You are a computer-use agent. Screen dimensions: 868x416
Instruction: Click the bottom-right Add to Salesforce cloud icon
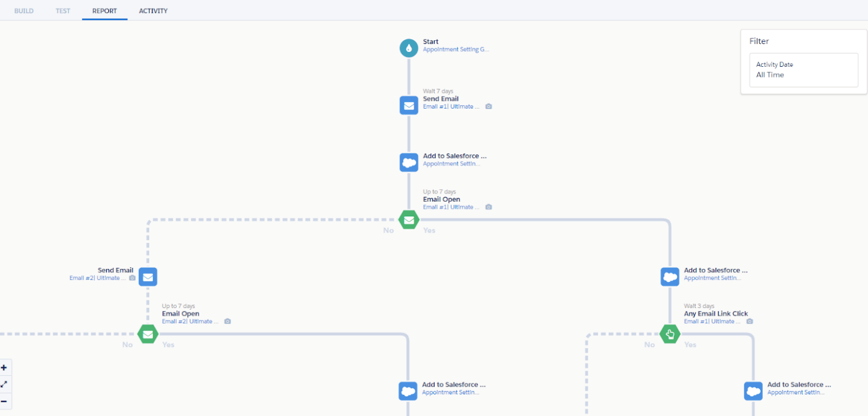[x=753, y=391]
